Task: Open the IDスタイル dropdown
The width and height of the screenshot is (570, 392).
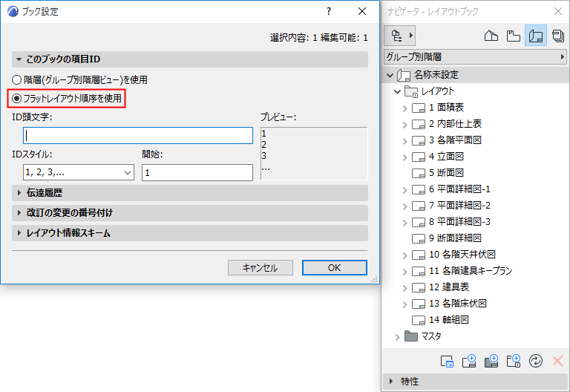Action: click(79, 172)
